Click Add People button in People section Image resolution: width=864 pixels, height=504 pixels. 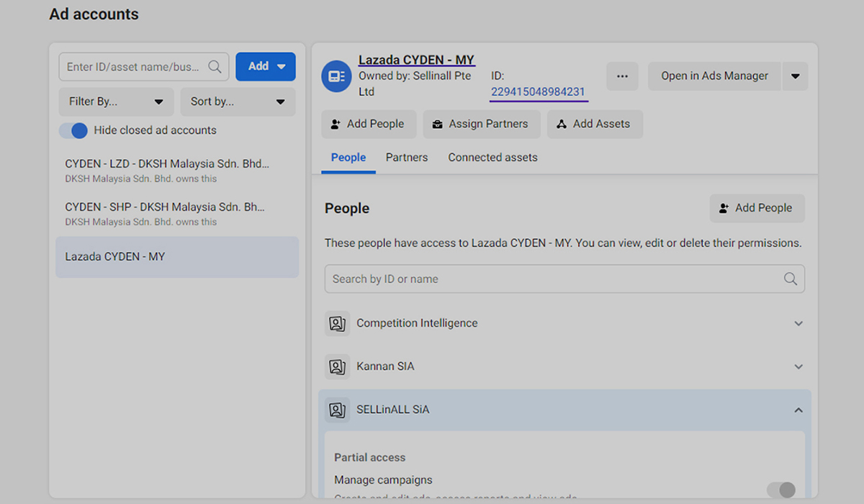tap(757, 208)
